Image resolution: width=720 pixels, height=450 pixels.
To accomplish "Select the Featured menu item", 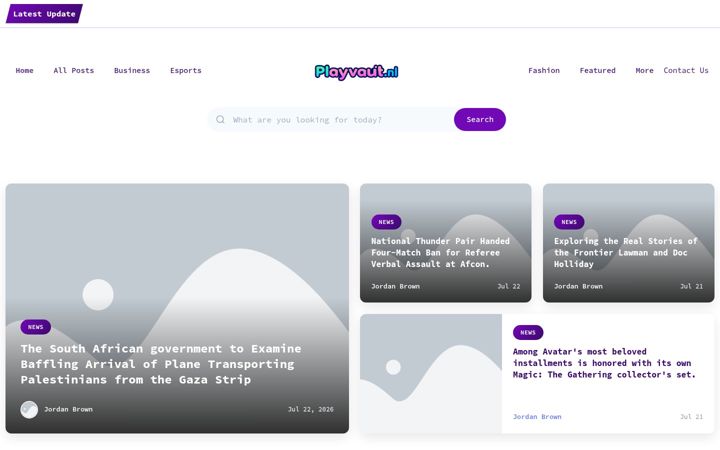I will coord(597,70).
